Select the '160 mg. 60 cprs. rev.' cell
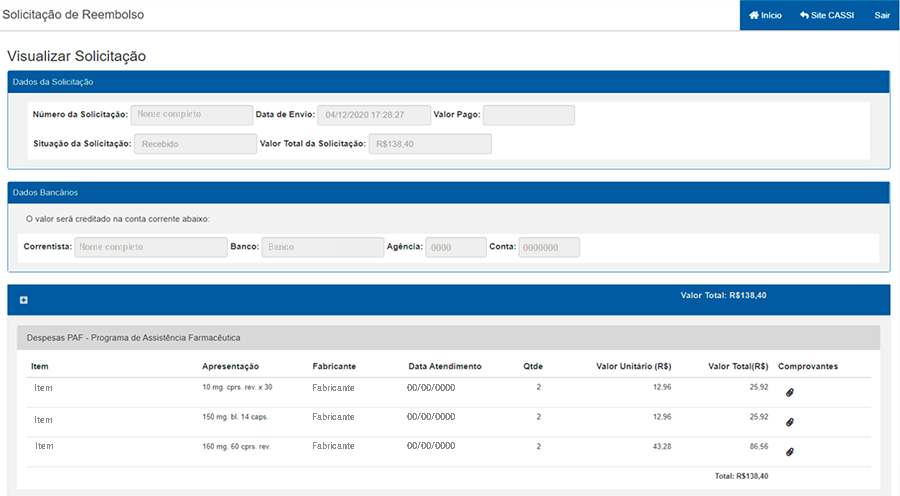The height and width of the screenshot is (496, 900). pyautogui.click(x=236, y=447)
